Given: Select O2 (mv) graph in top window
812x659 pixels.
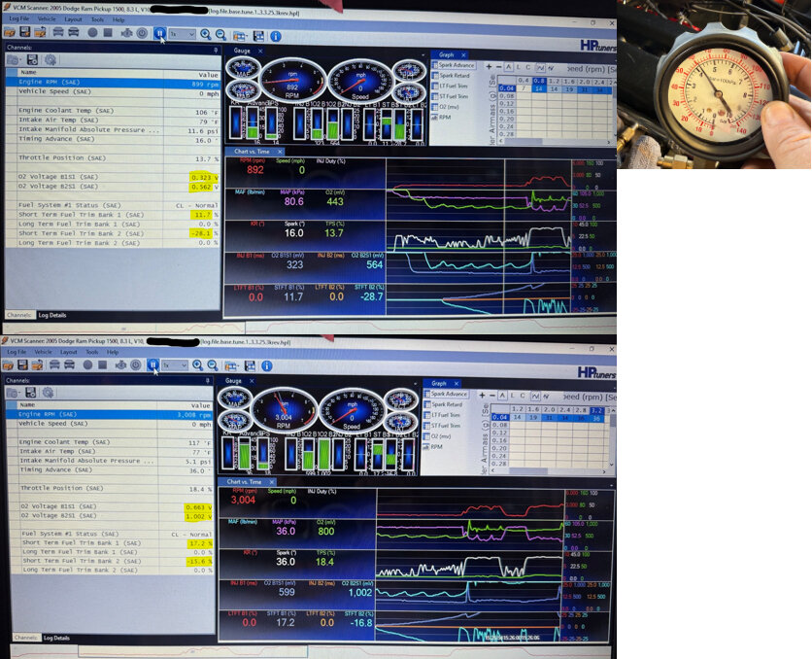Looking at the screenshot, I should [x=446, y=107].
